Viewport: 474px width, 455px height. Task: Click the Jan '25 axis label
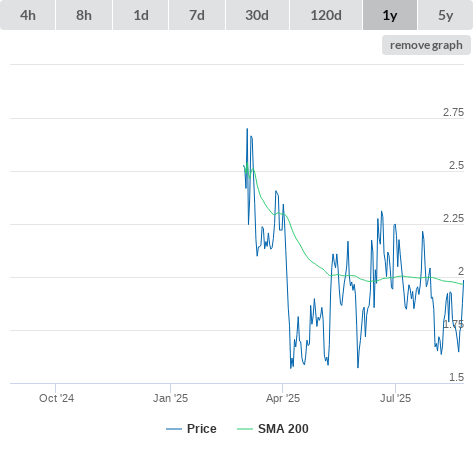170,398
